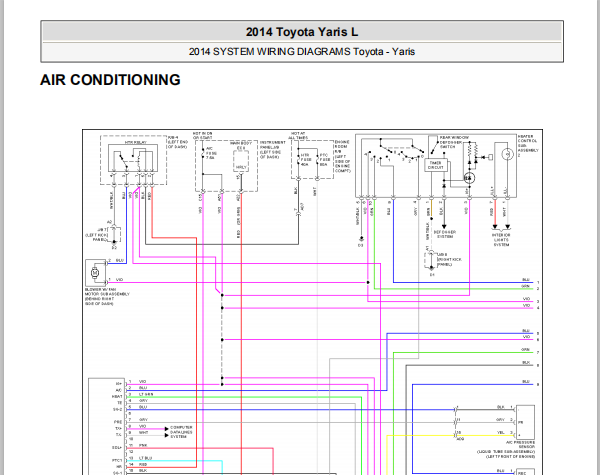The height and width of the screenshot is (475, 600).
Task: Click the 'TIMER CIRCUIT' box
Action: pyautogui.click(x=435, y=165)
